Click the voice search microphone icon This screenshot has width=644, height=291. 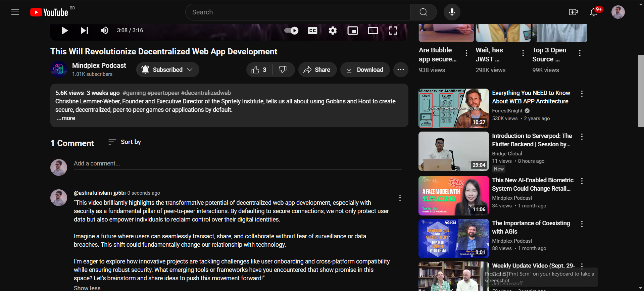click(x=452, y=12)
